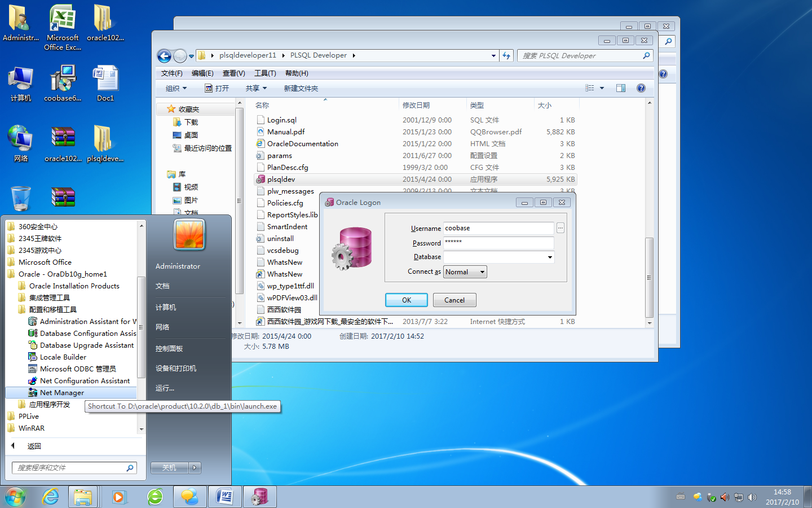Screen dimensions: 812x508
Task: Open the 计算机 desktop icon
Action: pos(21,84)
